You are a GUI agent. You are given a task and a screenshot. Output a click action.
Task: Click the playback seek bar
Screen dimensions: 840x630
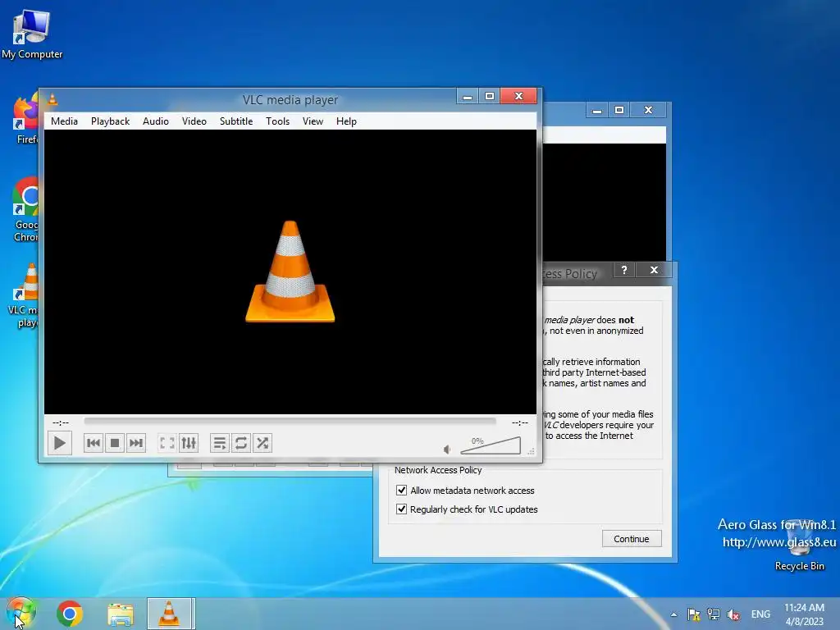pos(290,422)
